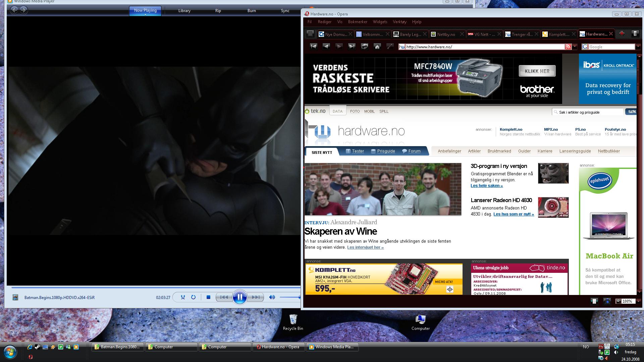Toggle Fit to Width in Opera status bar
644x362 pixels.
coord(594,301)
